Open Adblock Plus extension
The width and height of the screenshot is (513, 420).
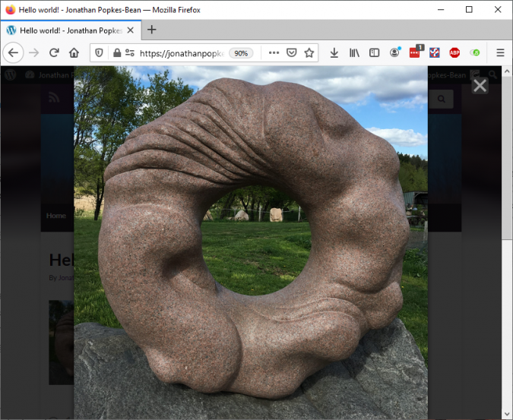pyautogui.click(x=454, y=52)
